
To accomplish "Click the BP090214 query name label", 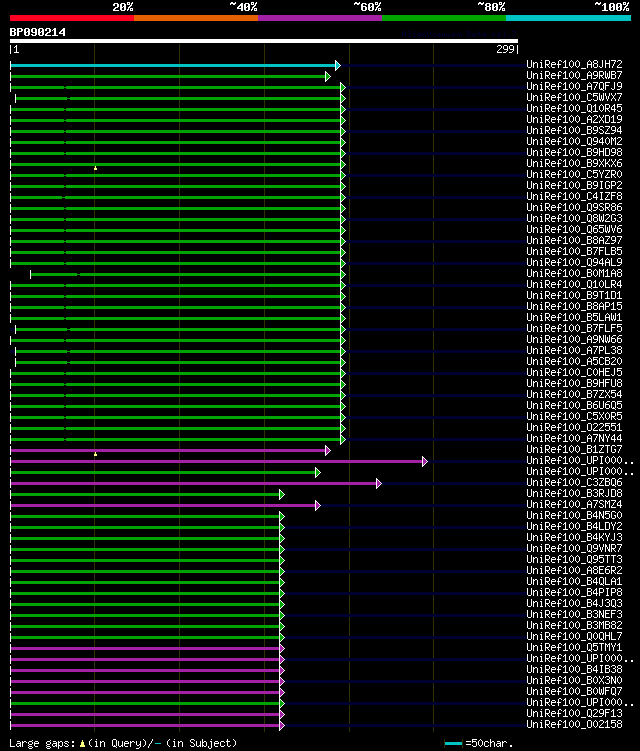I will pyautogui.click(x=38, y=32).
